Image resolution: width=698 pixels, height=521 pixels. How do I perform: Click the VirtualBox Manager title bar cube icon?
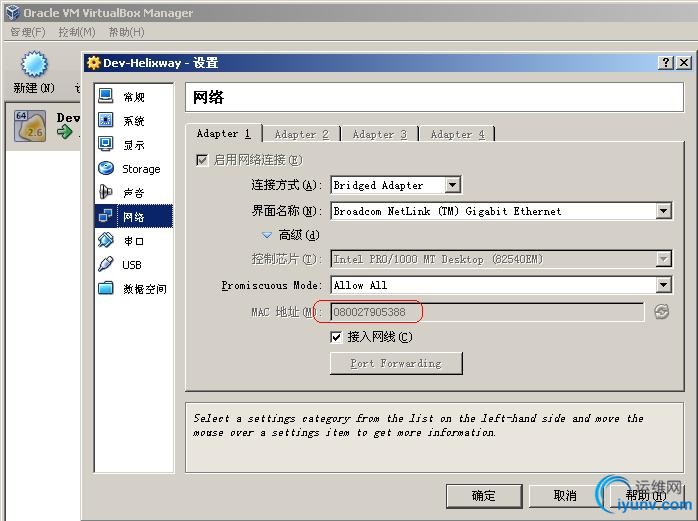point(13,12)
